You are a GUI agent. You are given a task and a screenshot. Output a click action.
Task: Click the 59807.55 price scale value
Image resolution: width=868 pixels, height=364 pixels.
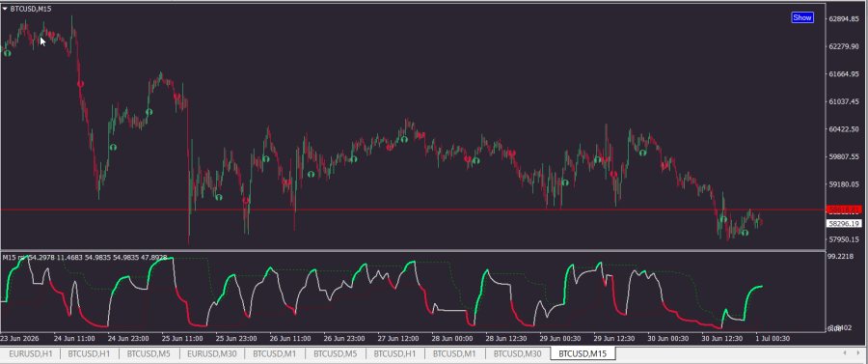click(x=844, y=156)
